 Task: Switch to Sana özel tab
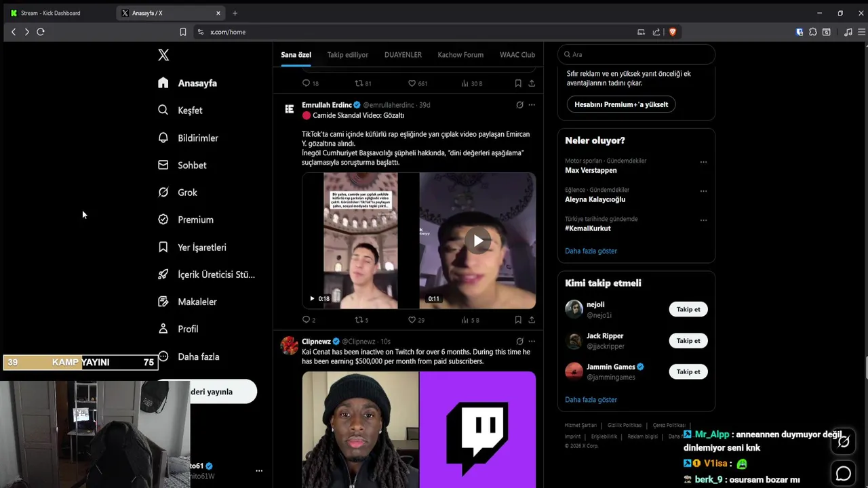point(296,55)
